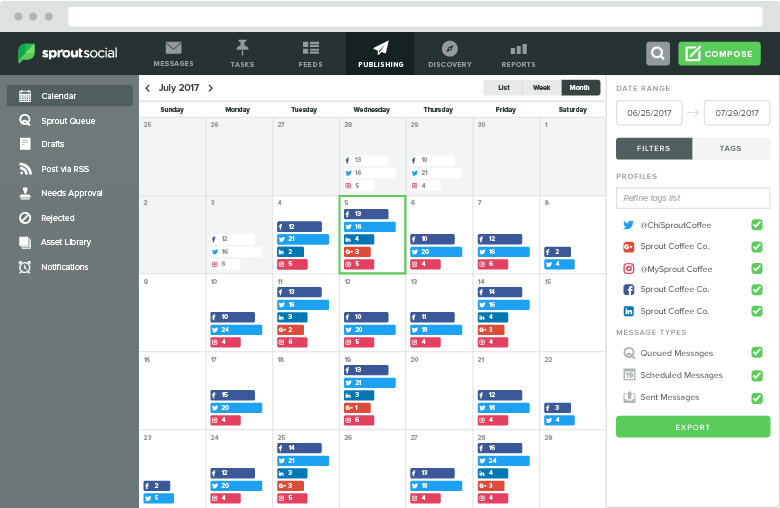The height and width of the screenshot is (508, 780).
Task: Select the Month view
Action: (x=580, y=88)
